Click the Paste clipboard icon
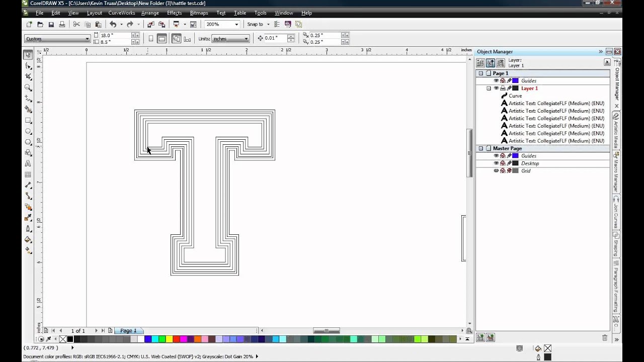The height and width of the screenshot is (362, 644). pos(98,24)
